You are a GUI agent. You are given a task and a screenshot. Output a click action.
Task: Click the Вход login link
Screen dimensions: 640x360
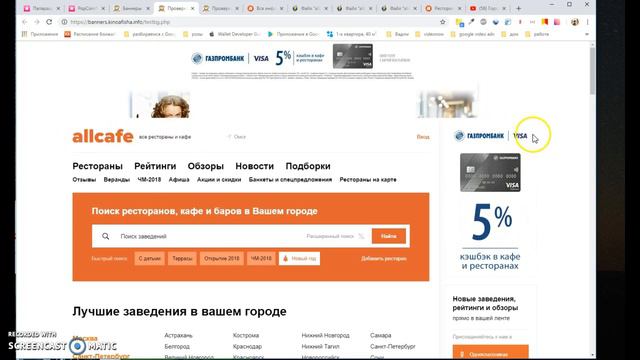point(423,137)
